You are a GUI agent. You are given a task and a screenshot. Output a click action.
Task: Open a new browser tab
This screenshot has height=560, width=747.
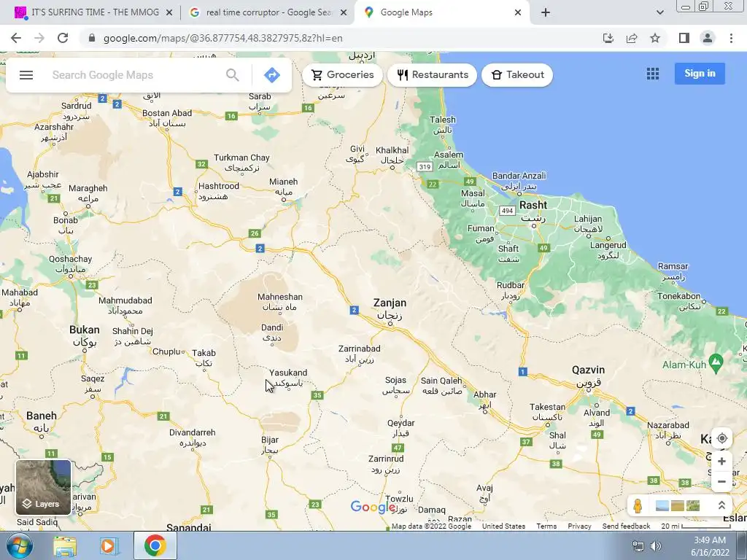pyautogui.click(x=546, y=13)
